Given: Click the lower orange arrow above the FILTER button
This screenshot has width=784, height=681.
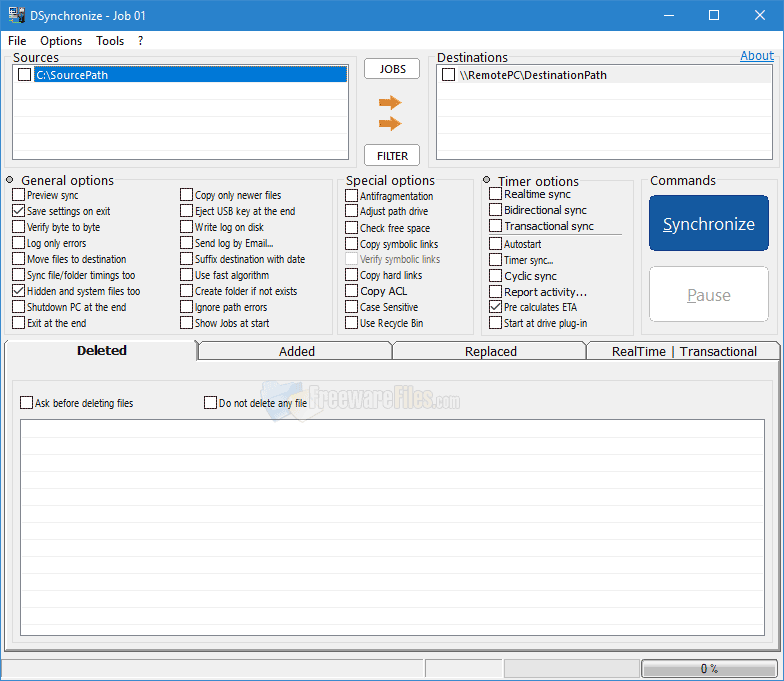Looking at the screenshot, I should 390,123.
